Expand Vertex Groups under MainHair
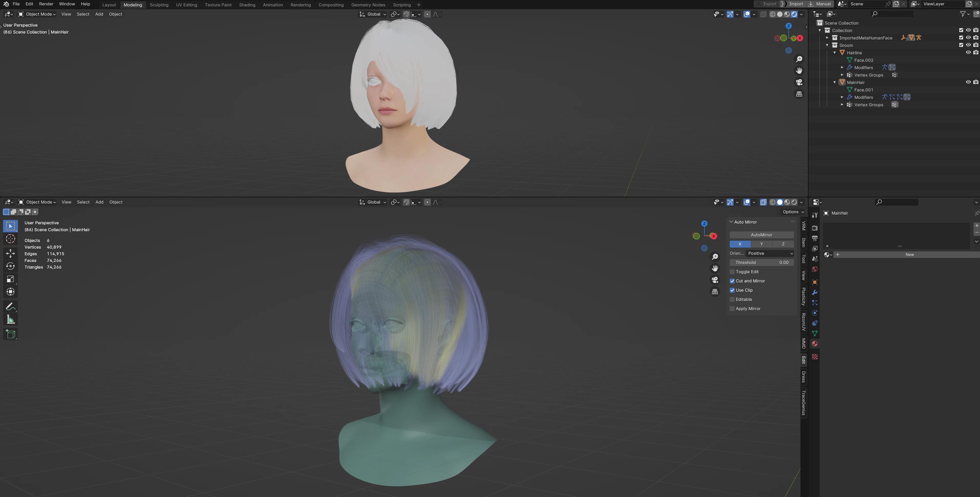 [842, 104]
